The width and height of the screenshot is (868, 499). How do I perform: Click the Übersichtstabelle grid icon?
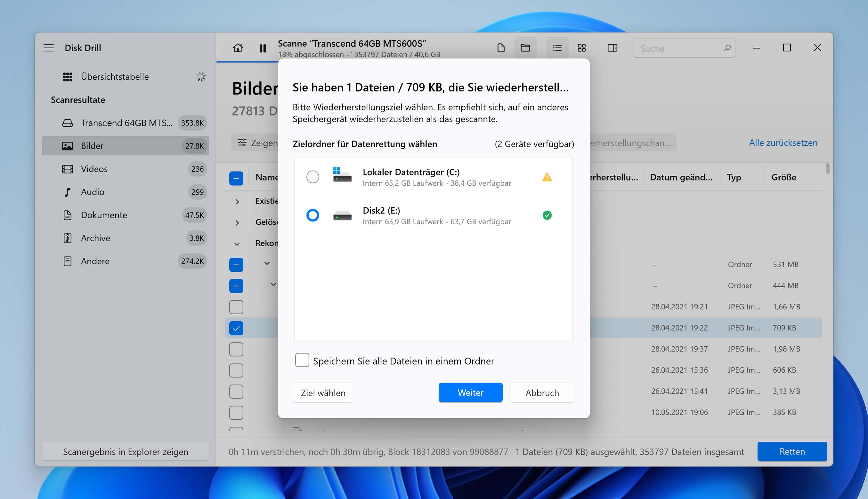68,77
